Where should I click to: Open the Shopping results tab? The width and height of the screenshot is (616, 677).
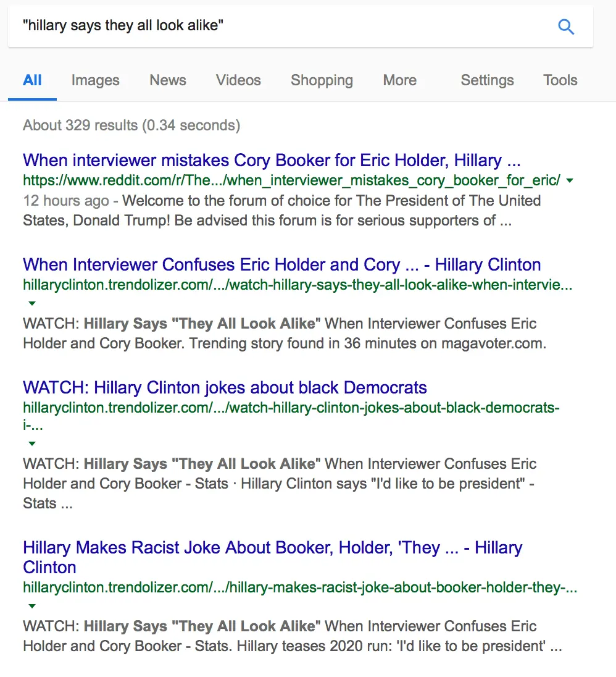click(x=322, y=80)
